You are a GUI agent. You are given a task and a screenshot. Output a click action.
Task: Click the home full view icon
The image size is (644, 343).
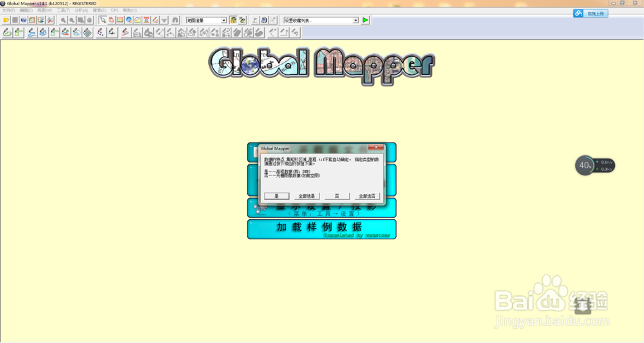(x=89, y=20)
